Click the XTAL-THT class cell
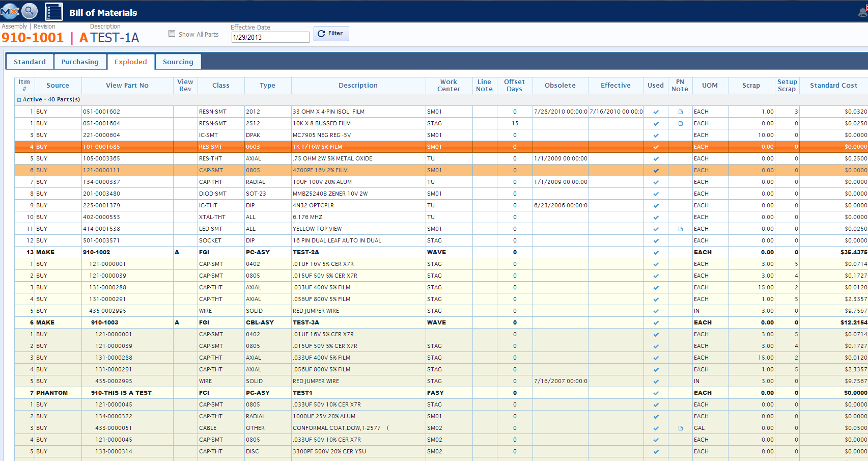Screen dimensions: 868x461 click(221, 217)
